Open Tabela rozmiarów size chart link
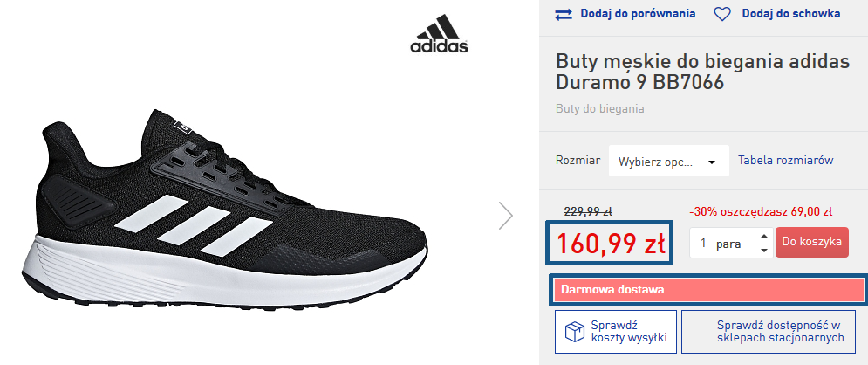The height and width of the screenshot is (365, 868). pos(785,160)
